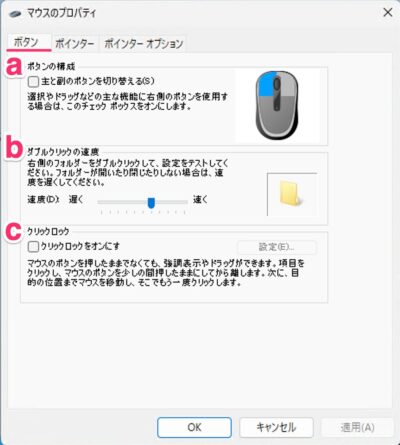Click the mouse icon in title bar

(15, 13)
